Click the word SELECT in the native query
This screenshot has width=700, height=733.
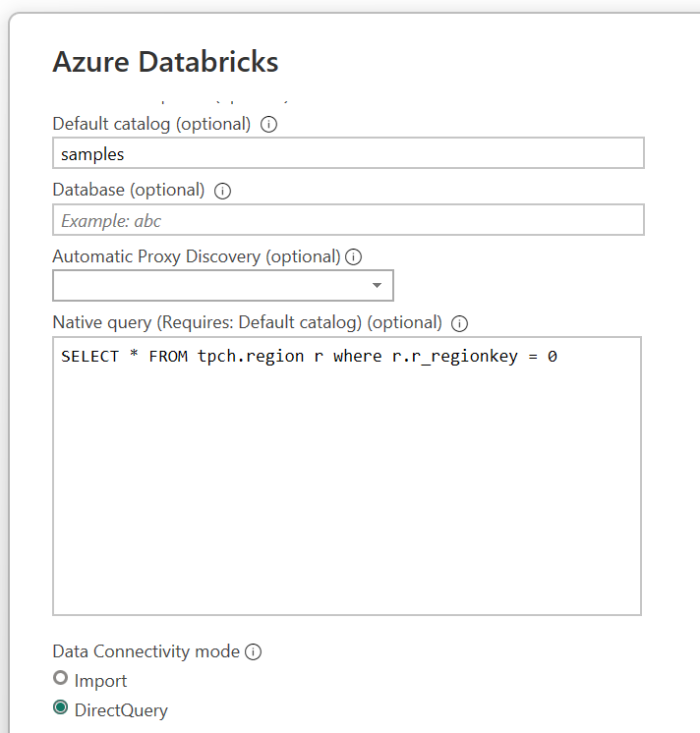point(87,356)
